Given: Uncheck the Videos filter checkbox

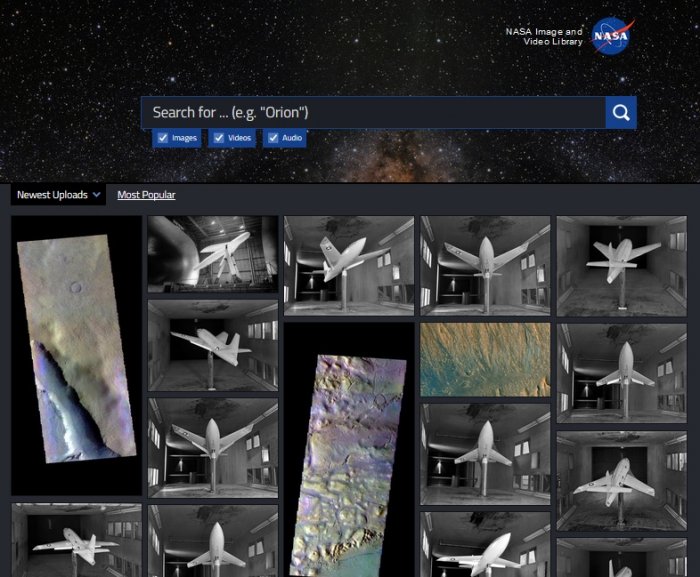Looking at the screenshot, I should tap(219, 138).
